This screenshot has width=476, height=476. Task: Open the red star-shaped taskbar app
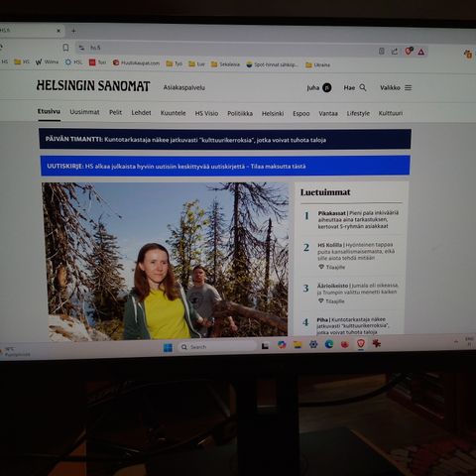(377, 343)
